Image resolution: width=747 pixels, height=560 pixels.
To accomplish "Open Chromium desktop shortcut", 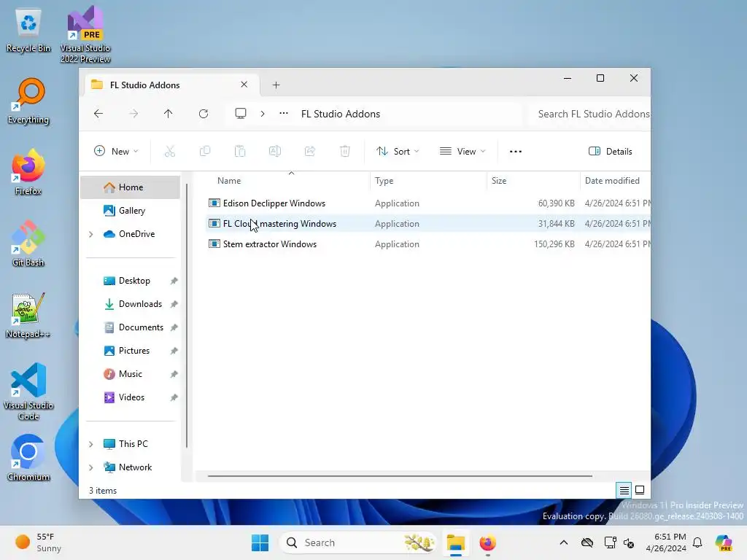I will coord(28,458).
